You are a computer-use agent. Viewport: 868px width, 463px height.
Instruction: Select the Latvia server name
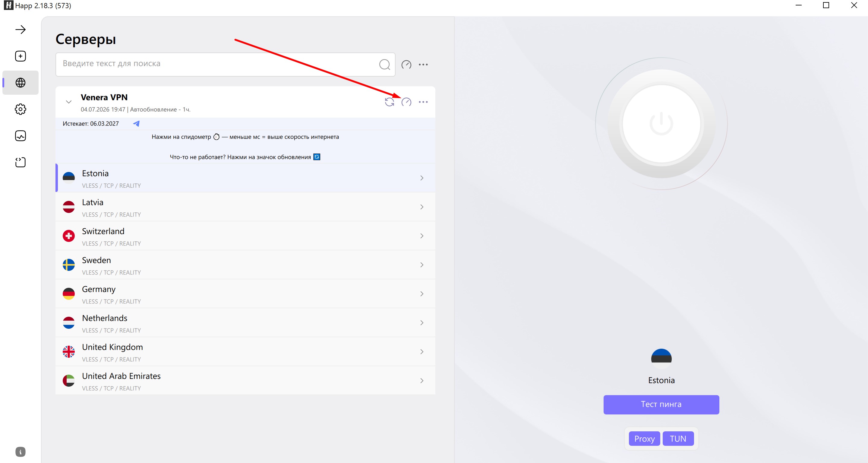(x=93, y=202)
